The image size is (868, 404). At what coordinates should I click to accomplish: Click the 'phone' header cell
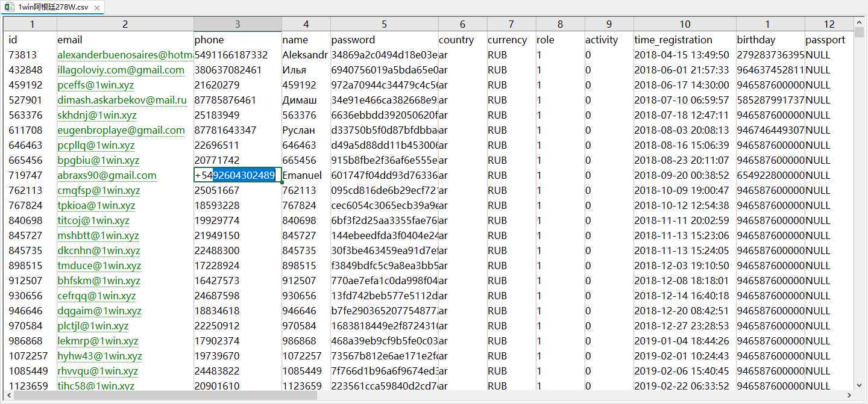click(237, 40)
